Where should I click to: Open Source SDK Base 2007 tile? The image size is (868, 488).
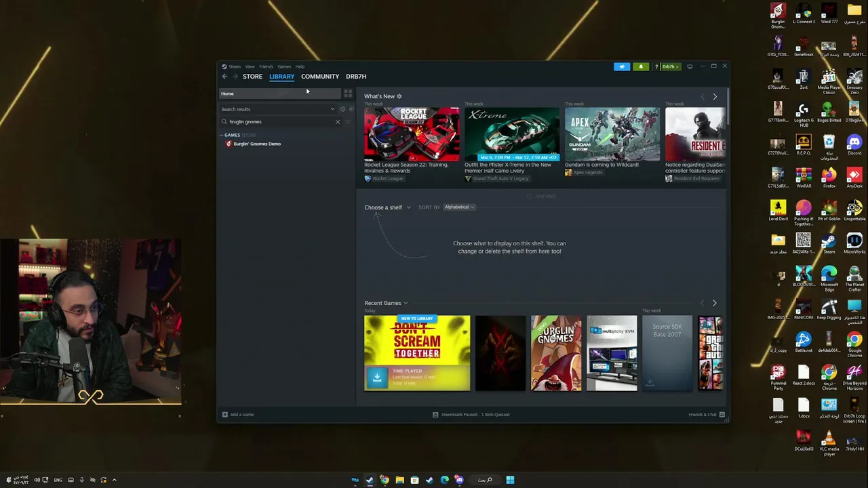tap(667, 353)
